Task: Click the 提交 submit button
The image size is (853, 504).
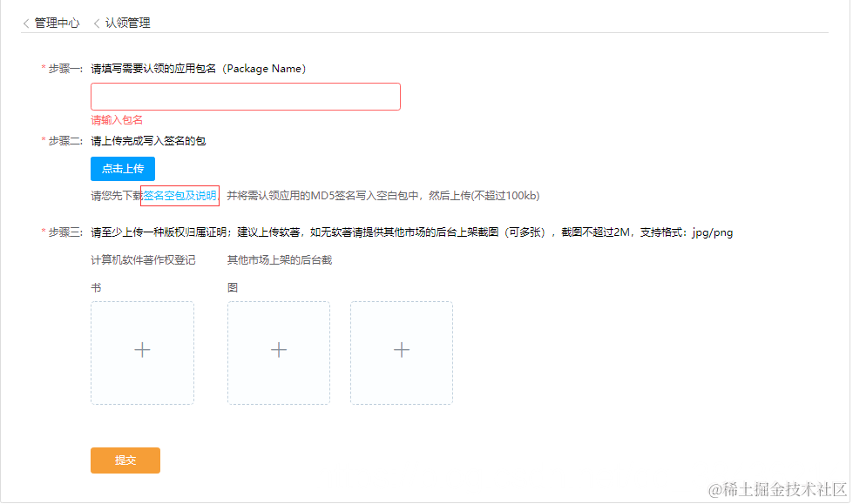Action: 125,460
